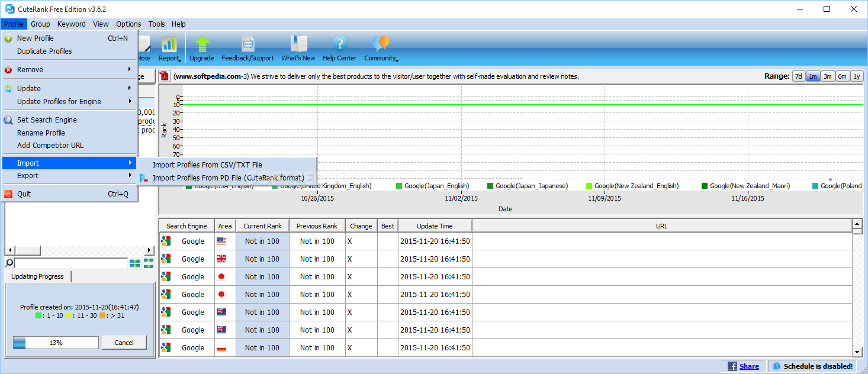The image size is (868, 374).
Task: Click the second New Zealand flag icon
Action: (221, 330)
